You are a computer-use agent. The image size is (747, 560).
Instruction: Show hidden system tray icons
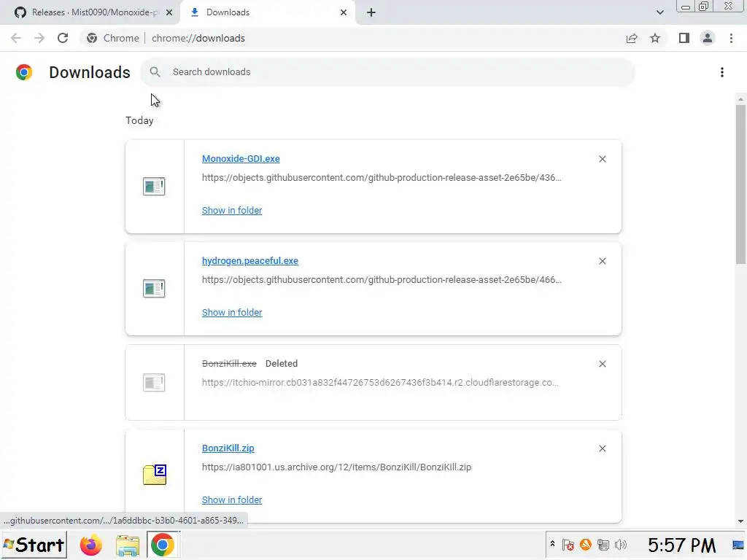point(553,544)
